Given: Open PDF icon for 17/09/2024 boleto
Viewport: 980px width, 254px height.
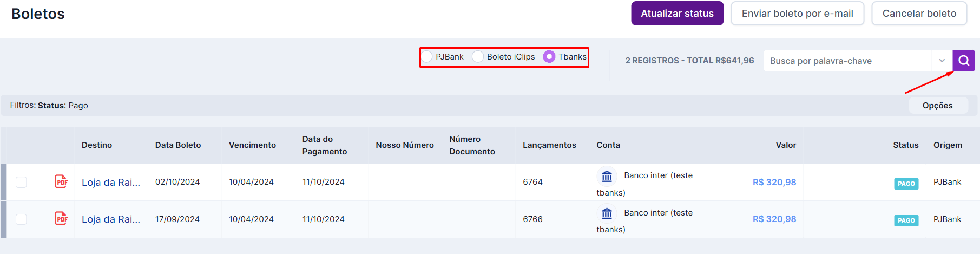Looking at the screenshot, I should (x=61, y=218).
